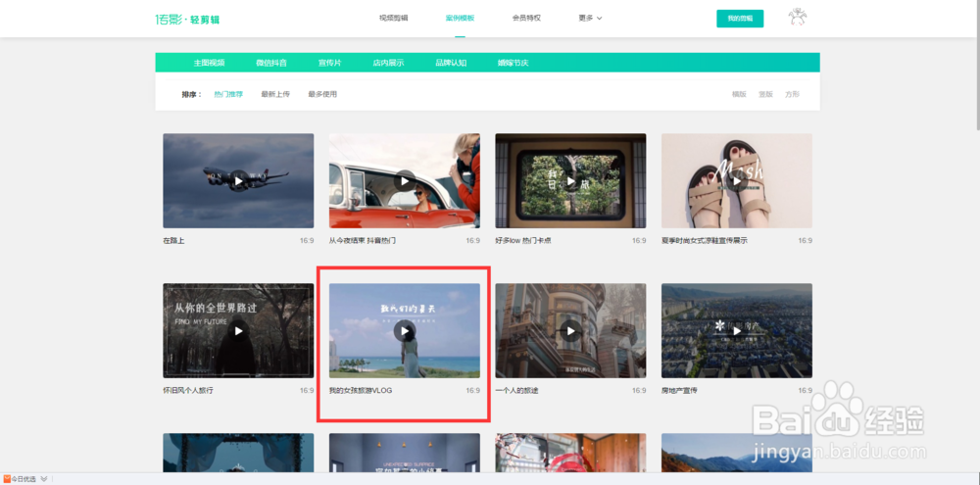Play the 夏季时尚女式凉鞋 sandal template preview
Screen dimensions: 980x485
(x=737, y=181)
